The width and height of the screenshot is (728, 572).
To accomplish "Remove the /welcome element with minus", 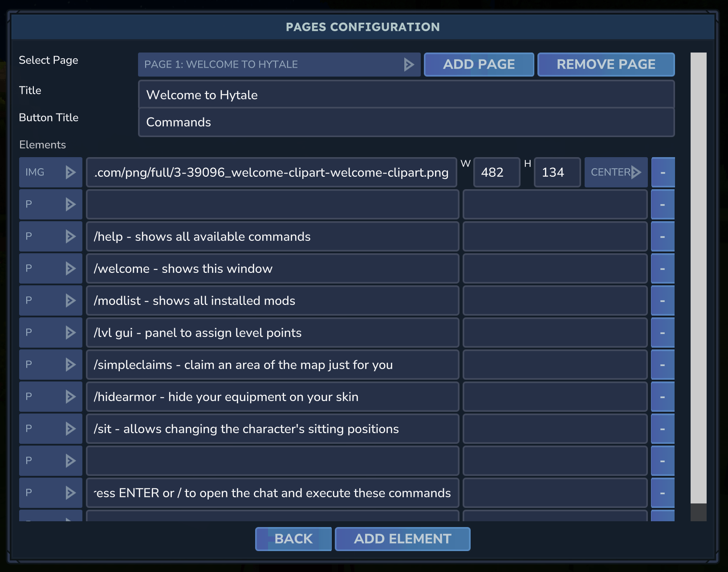I will pyautogui.click(x=663, y=268).
